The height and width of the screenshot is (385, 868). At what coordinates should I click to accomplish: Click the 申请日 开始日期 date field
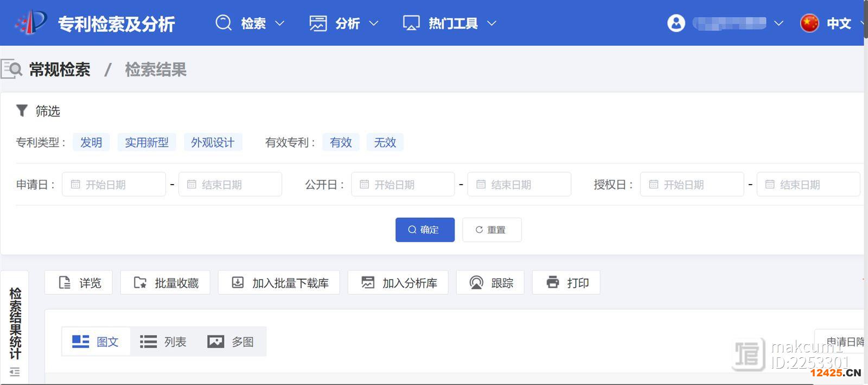(x=114, y=185)
